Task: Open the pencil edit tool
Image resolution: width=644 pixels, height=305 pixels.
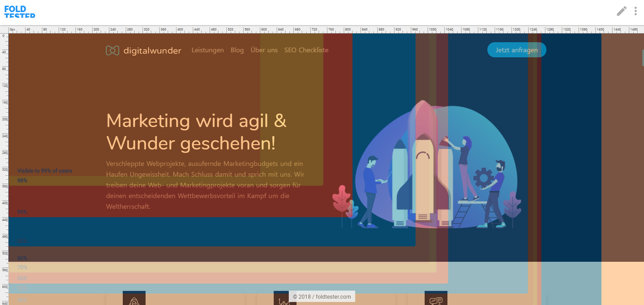Action: [622, 11]
